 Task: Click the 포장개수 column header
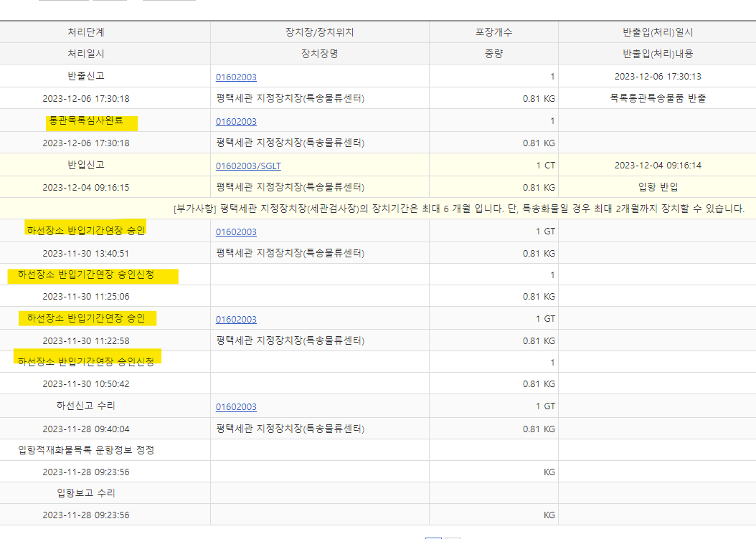(x=493, y=32)
